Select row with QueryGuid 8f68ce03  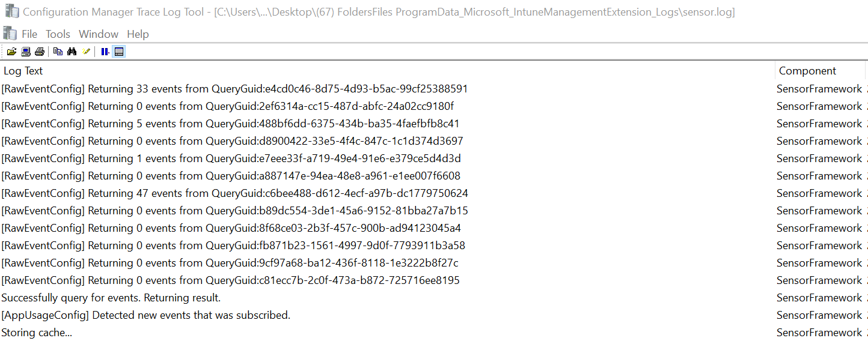point(434,228)
